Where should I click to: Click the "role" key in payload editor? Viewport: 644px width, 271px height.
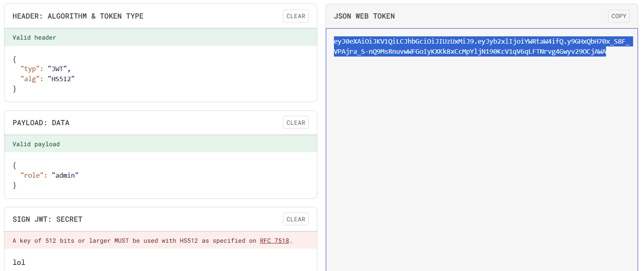pyautogui.click(x=32, y=175)
